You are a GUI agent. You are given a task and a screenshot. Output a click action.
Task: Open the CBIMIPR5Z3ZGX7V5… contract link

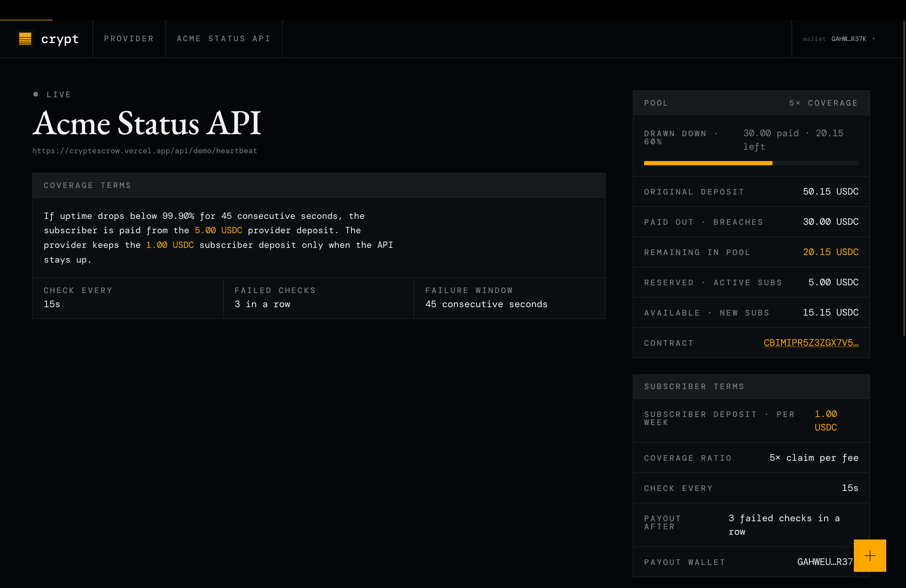click(811, 343)
